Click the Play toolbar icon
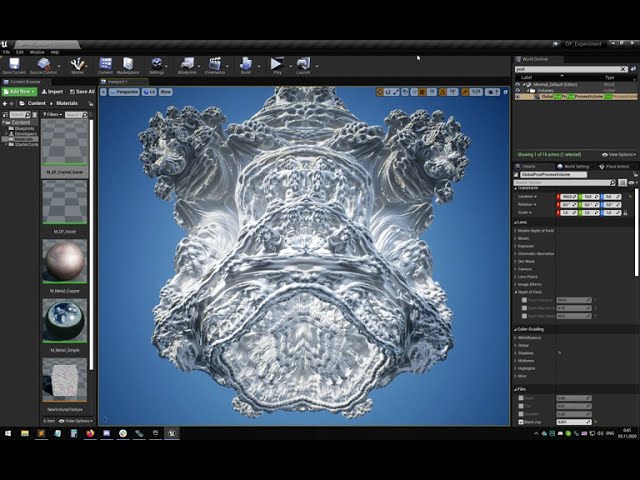Viewport: 640px width, 480px height. [277, 65]
